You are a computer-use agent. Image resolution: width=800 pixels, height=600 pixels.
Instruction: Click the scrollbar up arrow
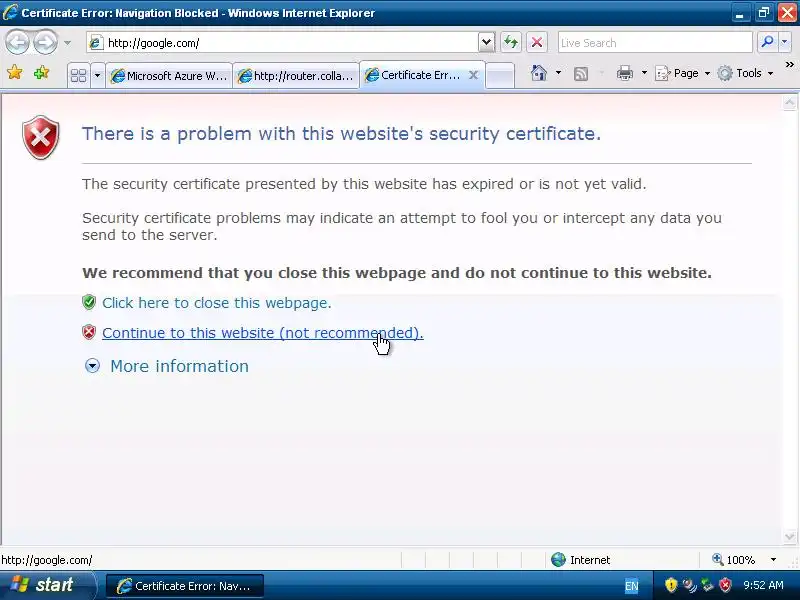[x=789, y=103]
